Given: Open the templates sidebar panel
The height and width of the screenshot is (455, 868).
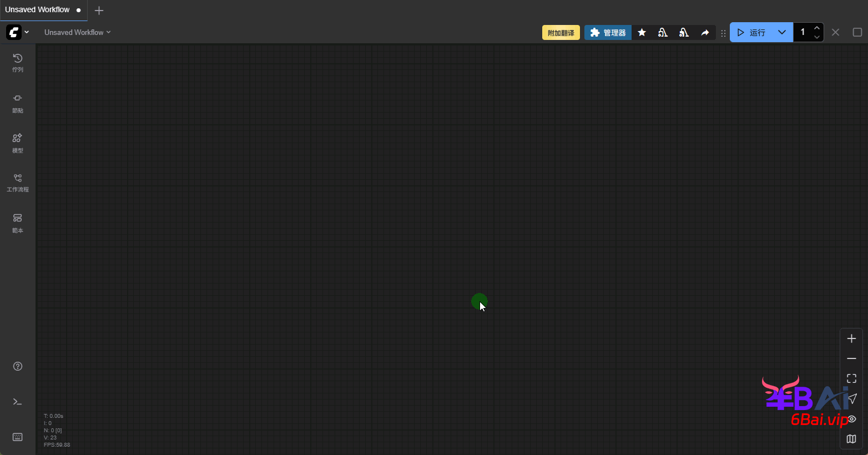Looking at the screenshot, I should [x=18, y=222].
